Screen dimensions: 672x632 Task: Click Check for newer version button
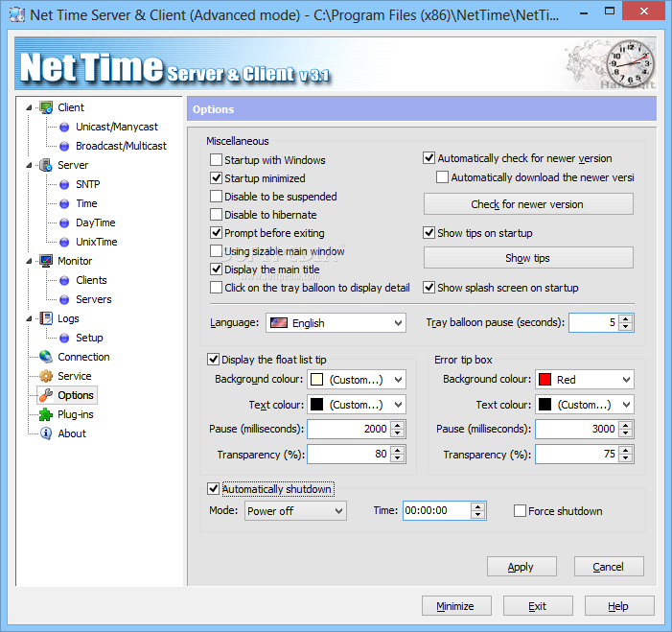tap(528, 204)
